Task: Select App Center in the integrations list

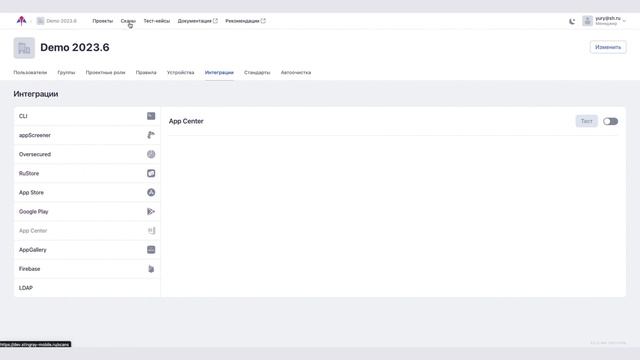Action: pos(87,231)
